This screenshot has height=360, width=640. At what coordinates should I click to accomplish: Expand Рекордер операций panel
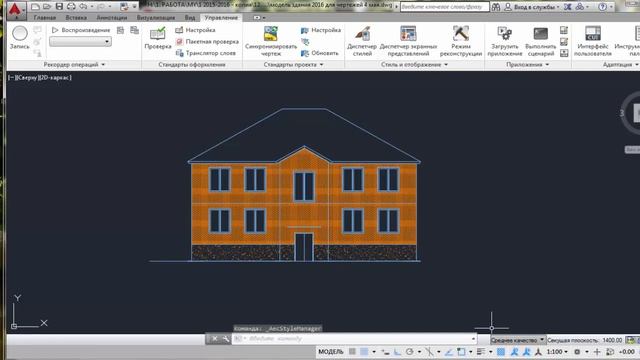74,64
